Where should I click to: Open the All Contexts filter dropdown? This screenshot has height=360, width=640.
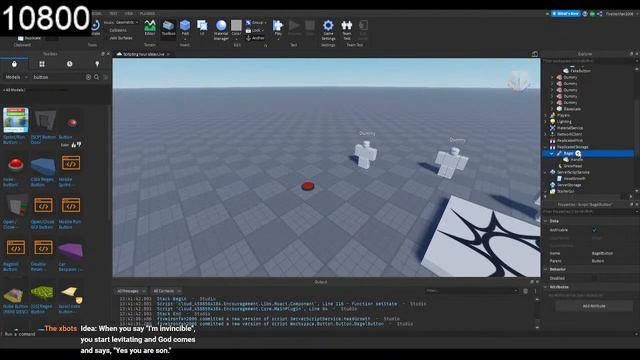167,291
